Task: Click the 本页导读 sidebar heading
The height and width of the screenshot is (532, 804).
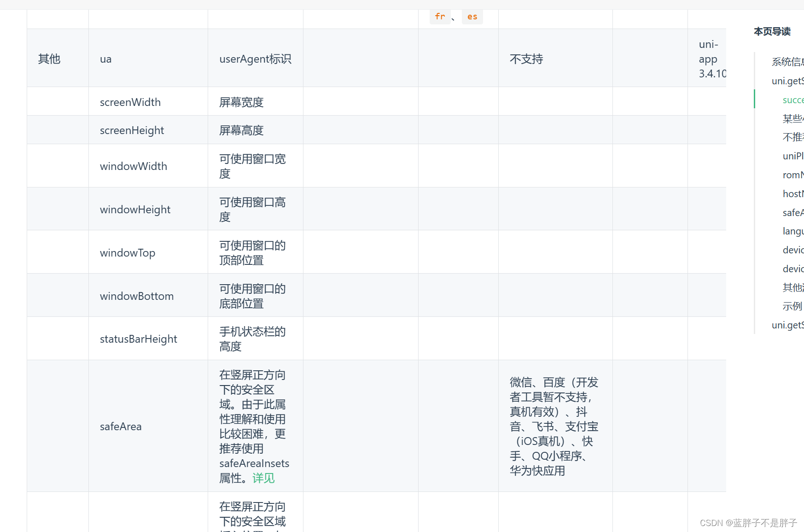Action: 772,31
